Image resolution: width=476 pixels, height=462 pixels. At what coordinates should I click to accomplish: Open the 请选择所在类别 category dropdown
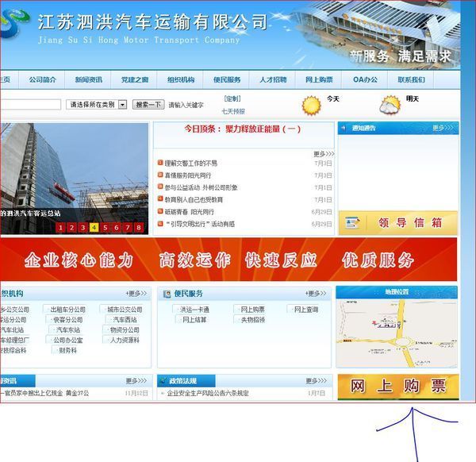tap(96, 105)
